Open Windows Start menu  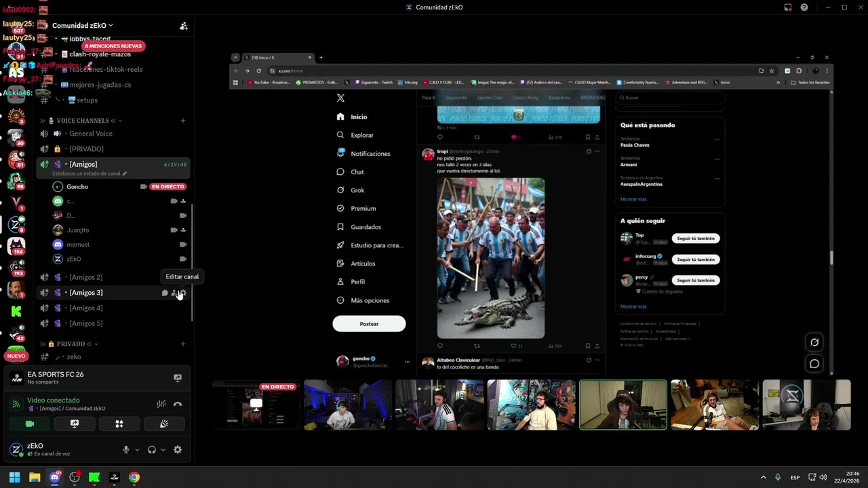tap(15, 477)
